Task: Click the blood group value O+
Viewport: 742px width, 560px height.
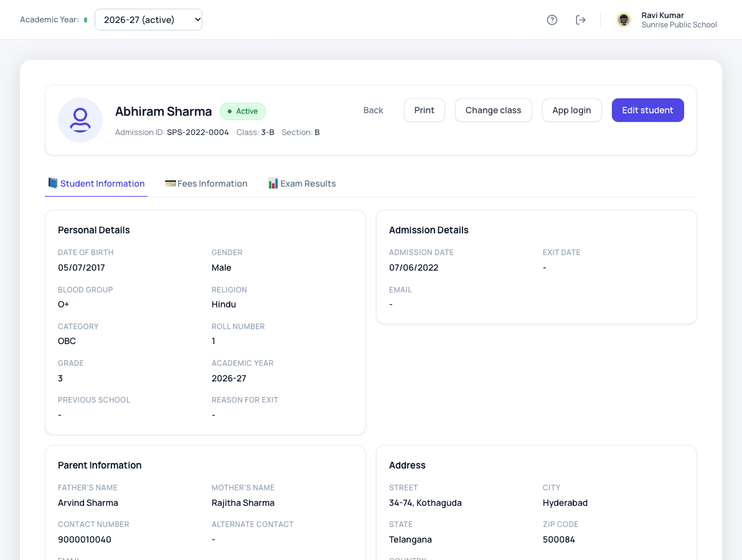Action: [x=63, y=305]
